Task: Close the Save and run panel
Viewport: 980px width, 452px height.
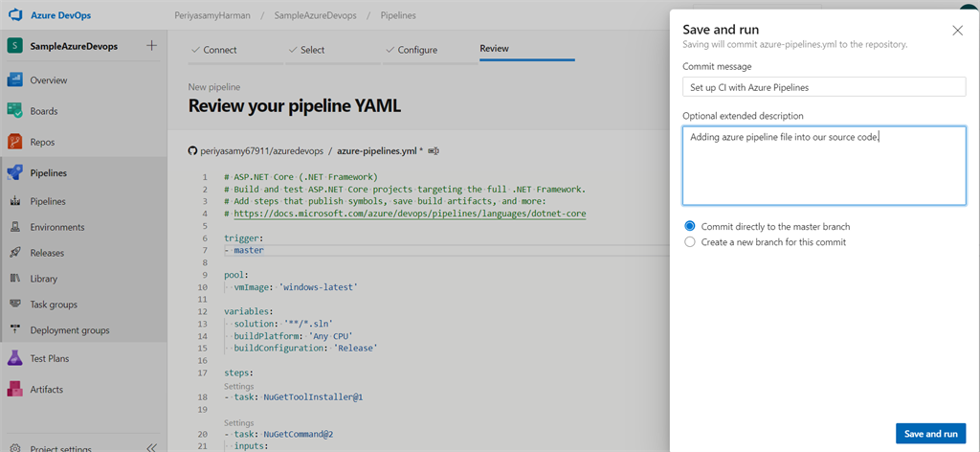Action: tap(957, 31)
